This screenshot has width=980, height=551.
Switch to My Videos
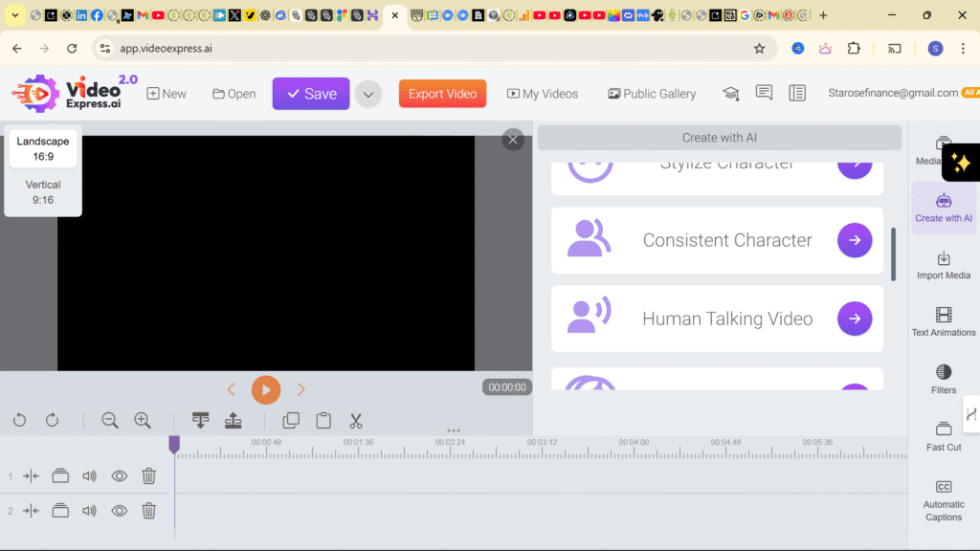[543, 93]
